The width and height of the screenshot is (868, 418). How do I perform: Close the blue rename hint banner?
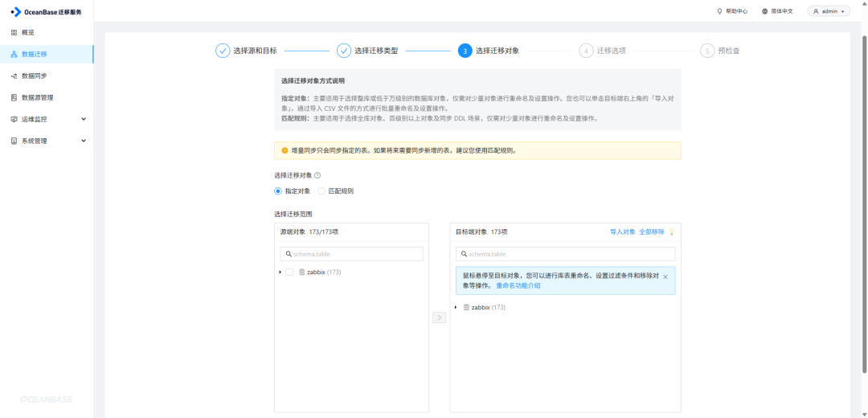(x=665, y=277)
